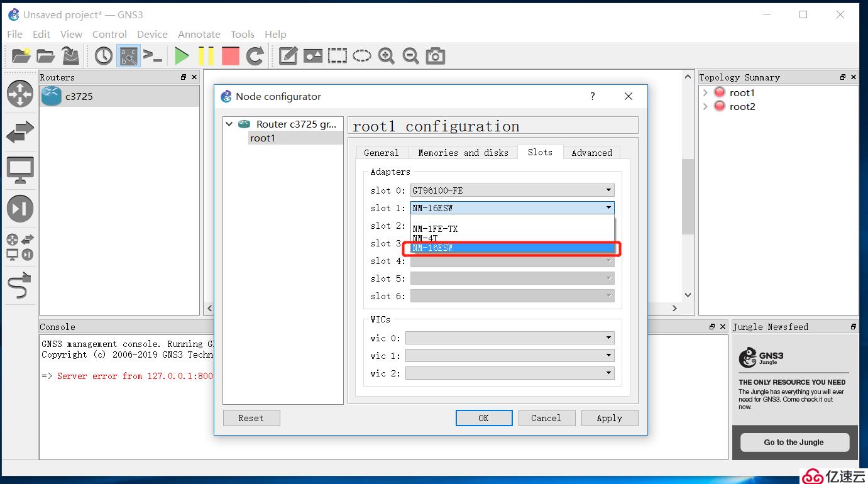
Task: Click the Apply button
Action: 609,418
